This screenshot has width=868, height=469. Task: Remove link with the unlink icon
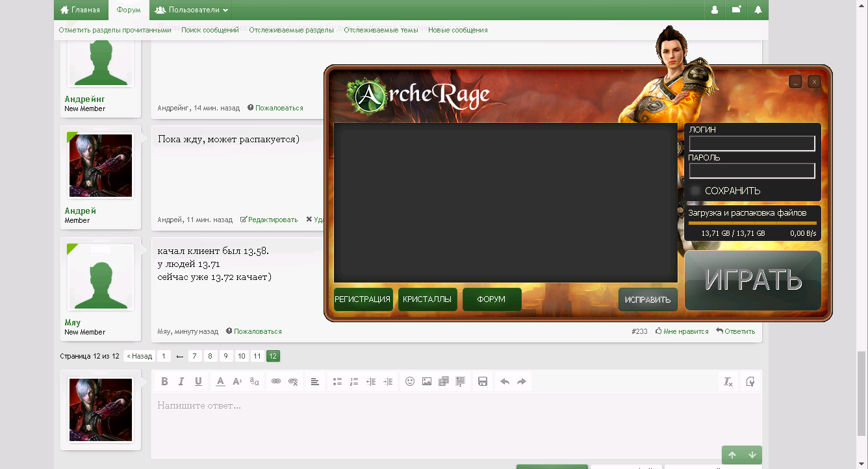(x=293, y=381)
